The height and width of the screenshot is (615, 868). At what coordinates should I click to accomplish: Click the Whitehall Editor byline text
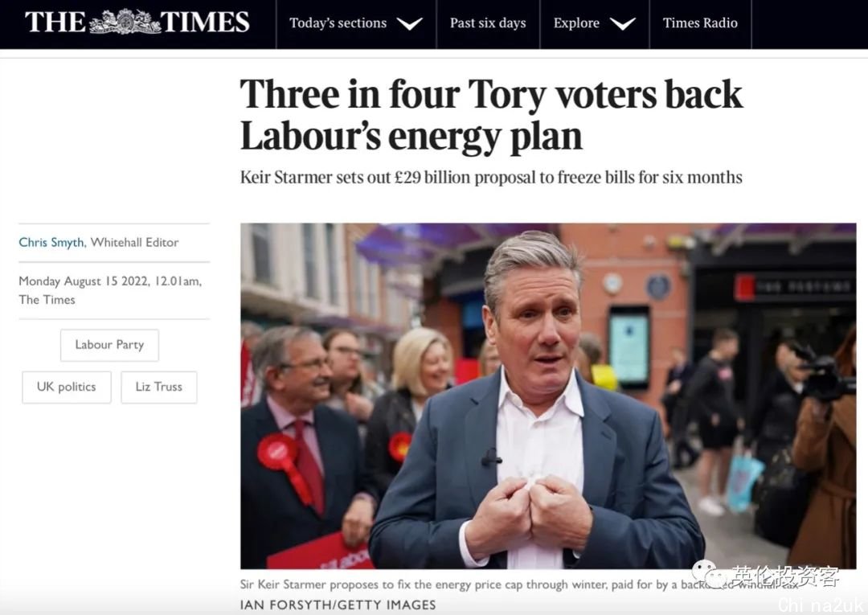134,243
